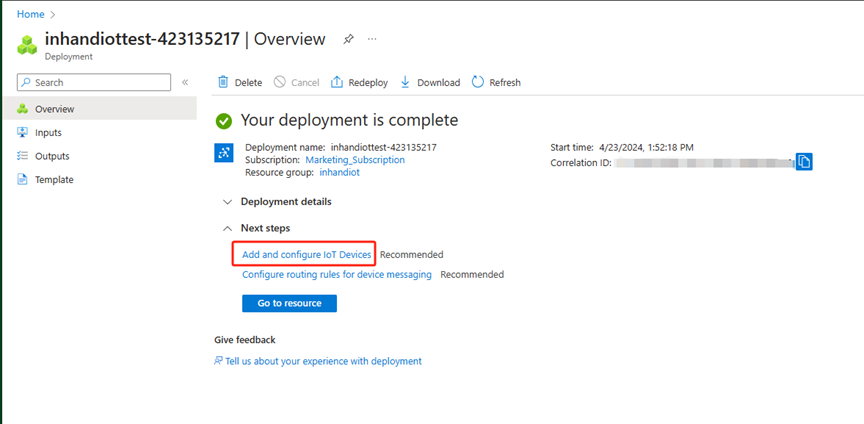Click the Go to resource button
Viewport: 864px width, 424px height.
point(289,303)
